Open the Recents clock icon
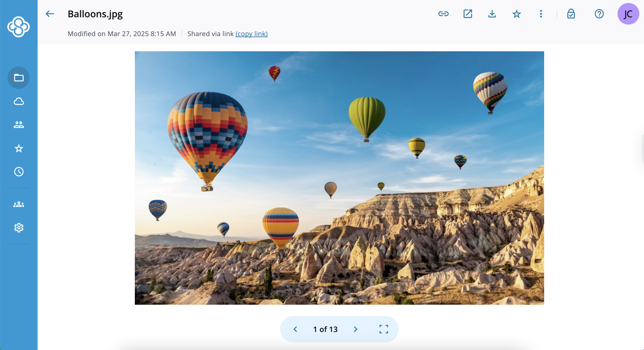 pos(19,172)
